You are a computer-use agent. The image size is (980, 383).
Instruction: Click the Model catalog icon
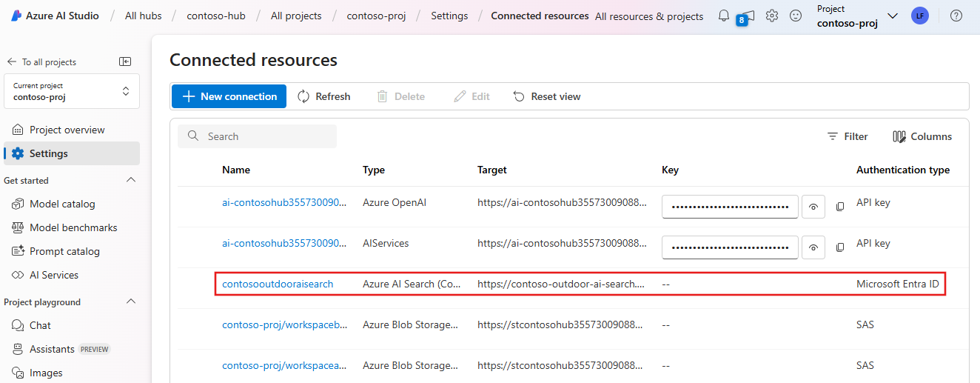[x=18, y=204]
